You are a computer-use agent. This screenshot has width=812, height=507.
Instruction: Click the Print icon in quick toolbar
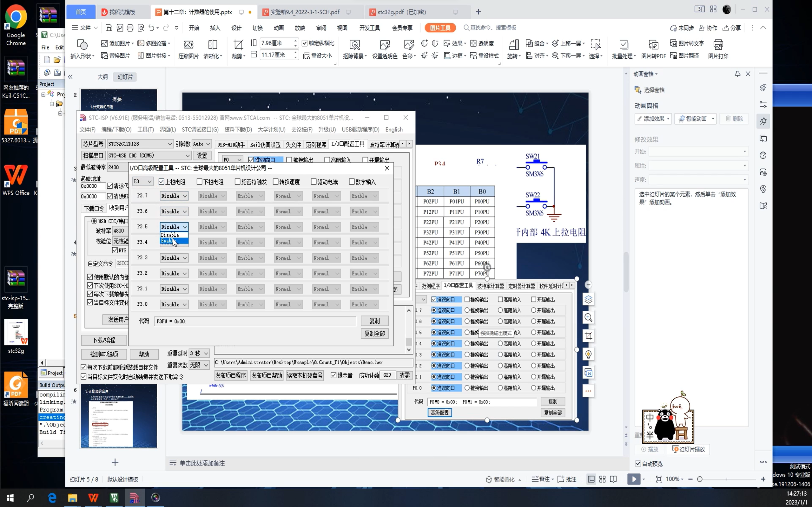(x=130, y=28)
